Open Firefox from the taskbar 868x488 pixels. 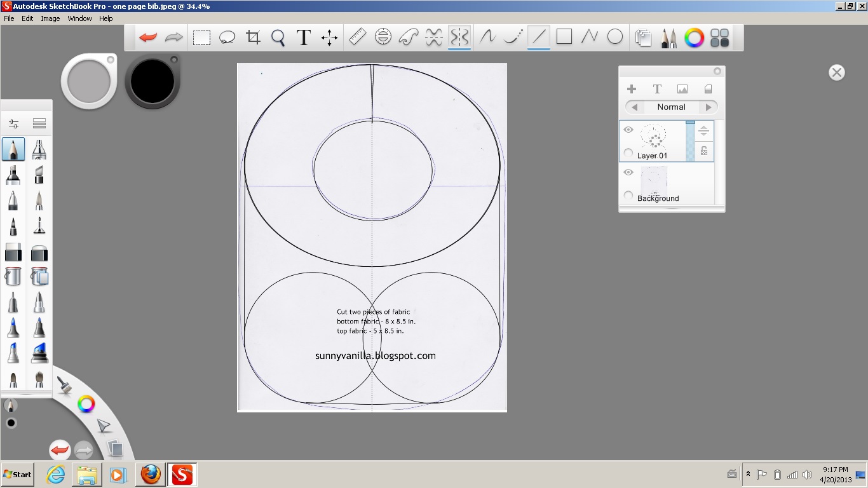click(x=151, y=474)
